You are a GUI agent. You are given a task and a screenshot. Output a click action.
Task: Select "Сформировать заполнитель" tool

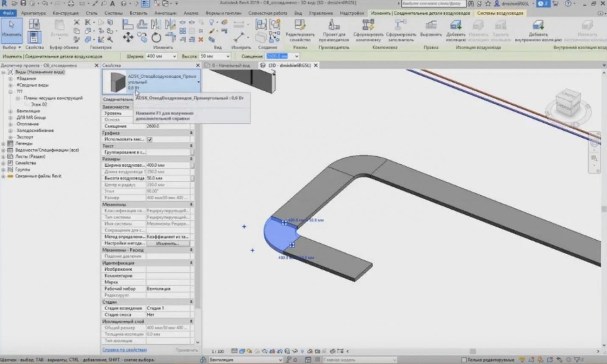point(400,30)
